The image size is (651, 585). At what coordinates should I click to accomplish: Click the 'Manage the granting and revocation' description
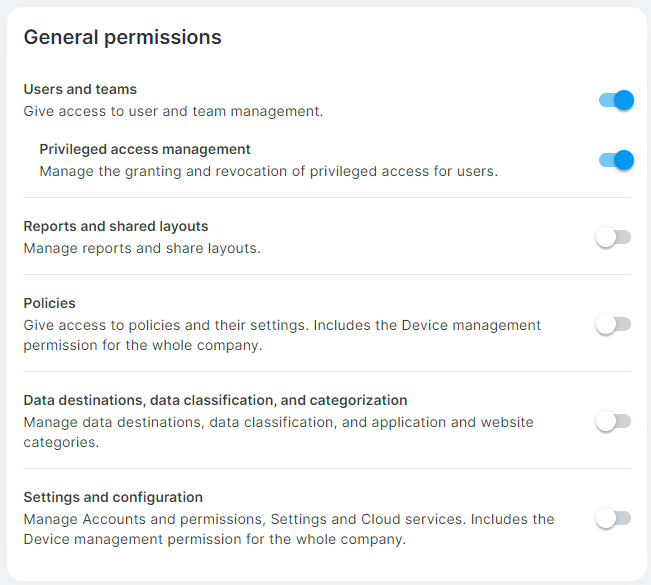[269, 171]
